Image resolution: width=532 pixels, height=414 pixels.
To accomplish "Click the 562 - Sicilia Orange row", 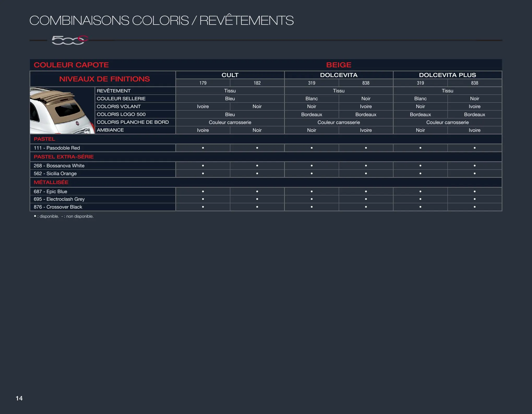I will pyautogui.click(x=266, y=174).
